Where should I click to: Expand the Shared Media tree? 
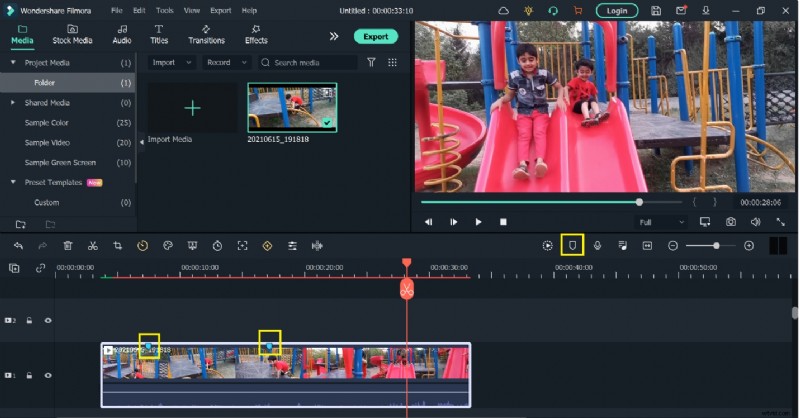13,103
